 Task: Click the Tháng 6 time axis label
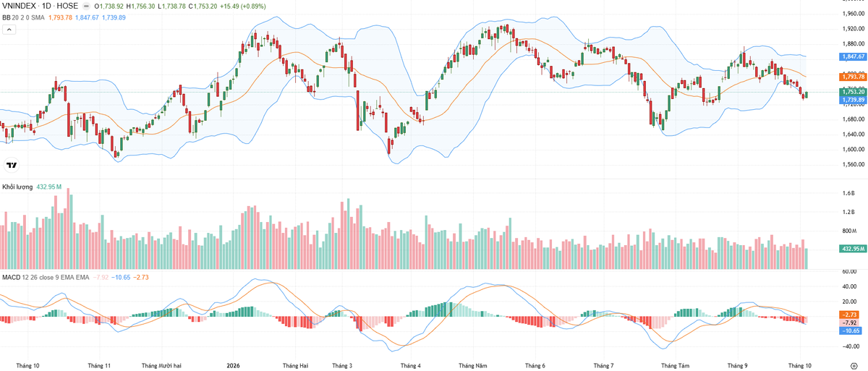[535, 366]
